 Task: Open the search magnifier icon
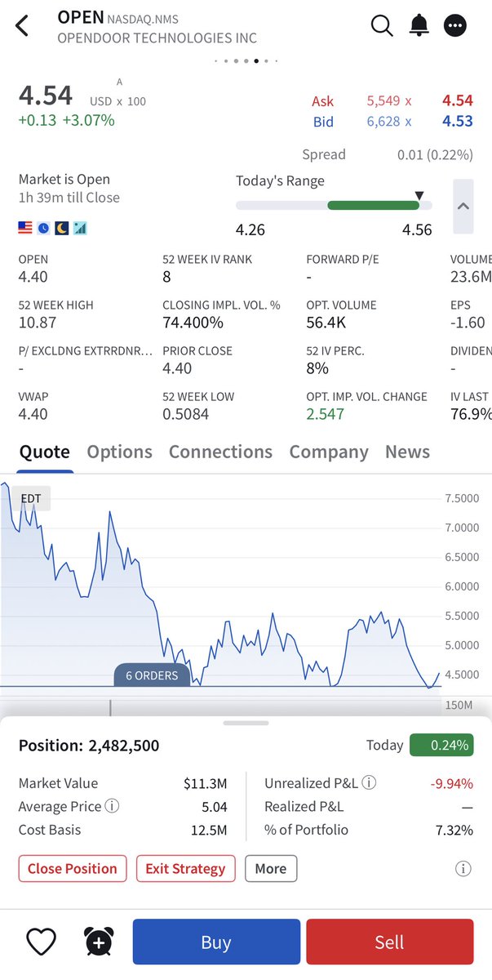[x=382, y=26]
